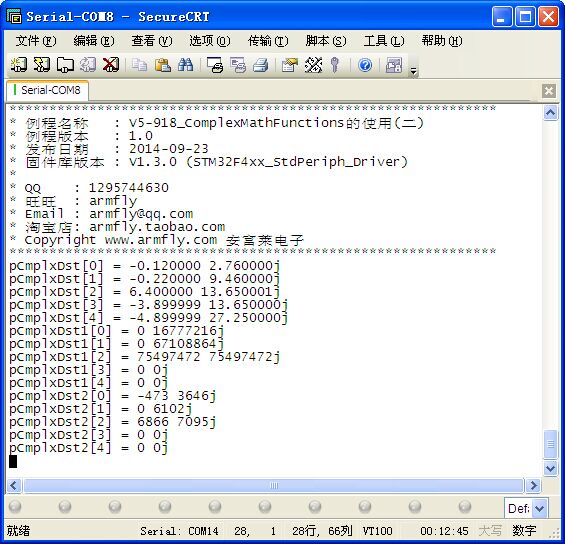Click the Paste clipboard icon
Screen dimensions: 565x544
[163, 65]
